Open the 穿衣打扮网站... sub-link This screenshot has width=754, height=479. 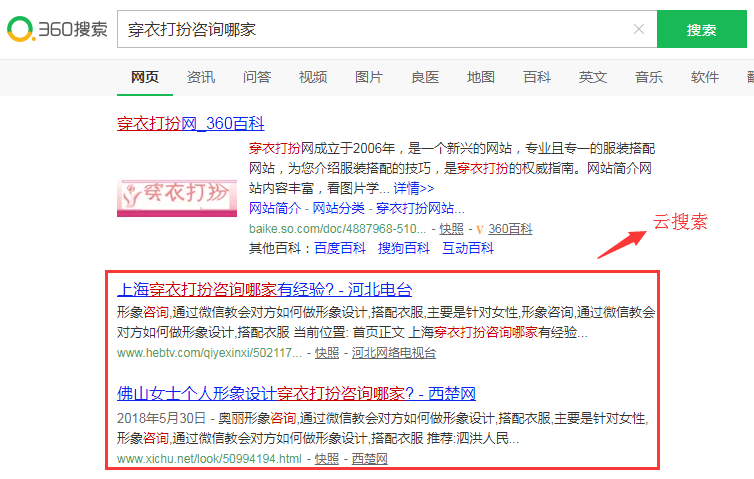tap(420, 208)
